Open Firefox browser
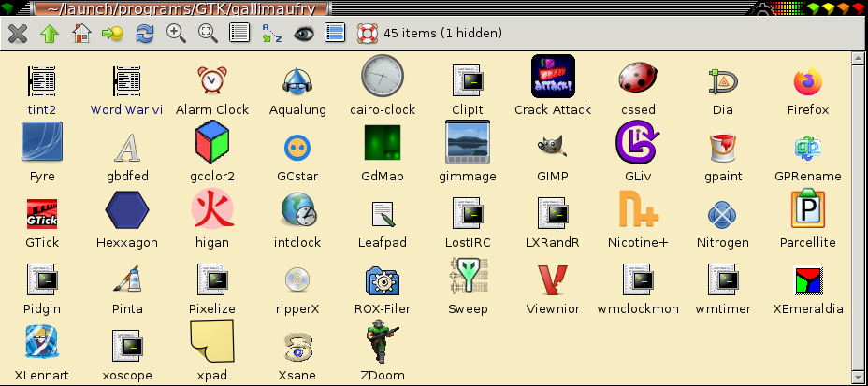This screenshot has height=386, width=868. (x=807, y=82)
